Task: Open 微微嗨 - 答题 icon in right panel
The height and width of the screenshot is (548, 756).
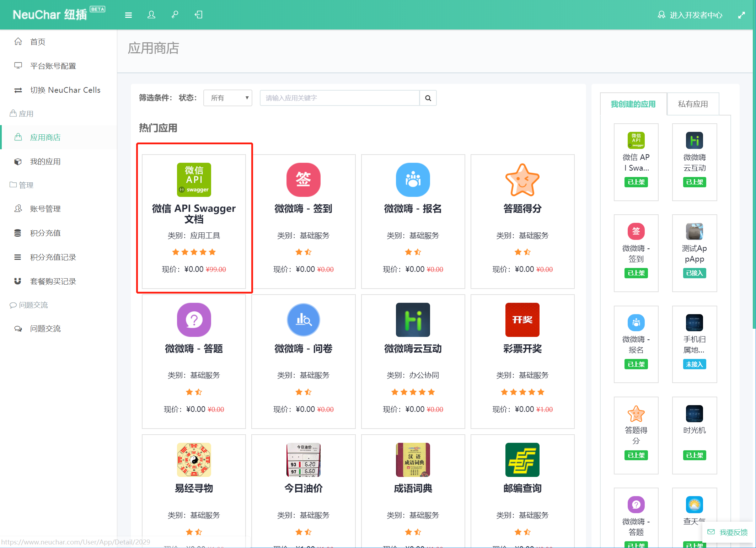Action: click(x=636, y=505)
